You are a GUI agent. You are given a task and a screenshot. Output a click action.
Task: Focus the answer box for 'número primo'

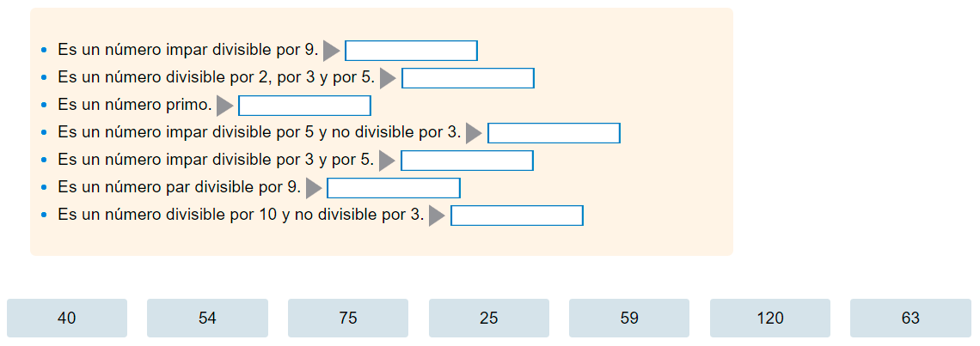pyautogui.click(x=304, y=106)
